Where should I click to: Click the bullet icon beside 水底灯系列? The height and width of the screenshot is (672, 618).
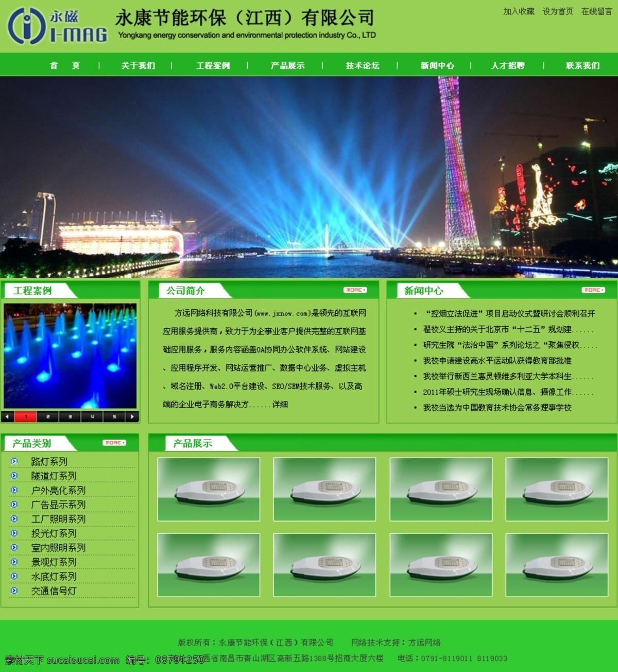[14, 577]
